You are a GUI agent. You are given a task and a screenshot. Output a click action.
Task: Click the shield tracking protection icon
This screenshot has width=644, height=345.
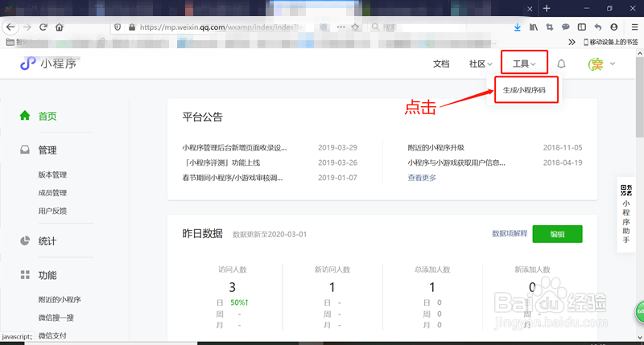pyautogui.click(x=118, y=27)
